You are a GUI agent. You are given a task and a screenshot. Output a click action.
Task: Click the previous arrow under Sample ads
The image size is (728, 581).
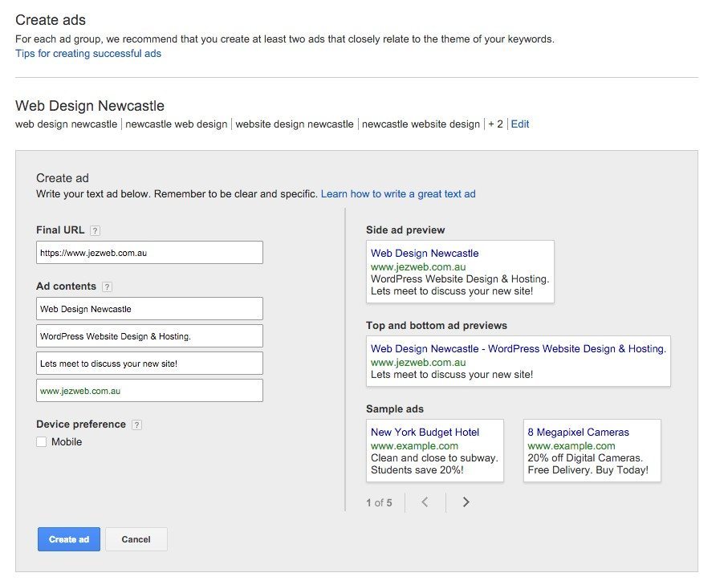click(x=425, y=502)
